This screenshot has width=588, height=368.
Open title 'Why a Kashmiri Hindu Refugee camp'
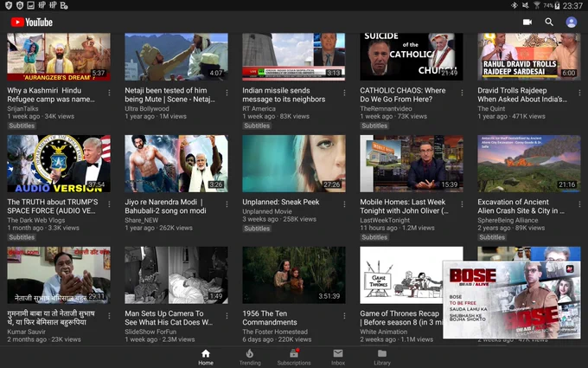tap(51, 94)
